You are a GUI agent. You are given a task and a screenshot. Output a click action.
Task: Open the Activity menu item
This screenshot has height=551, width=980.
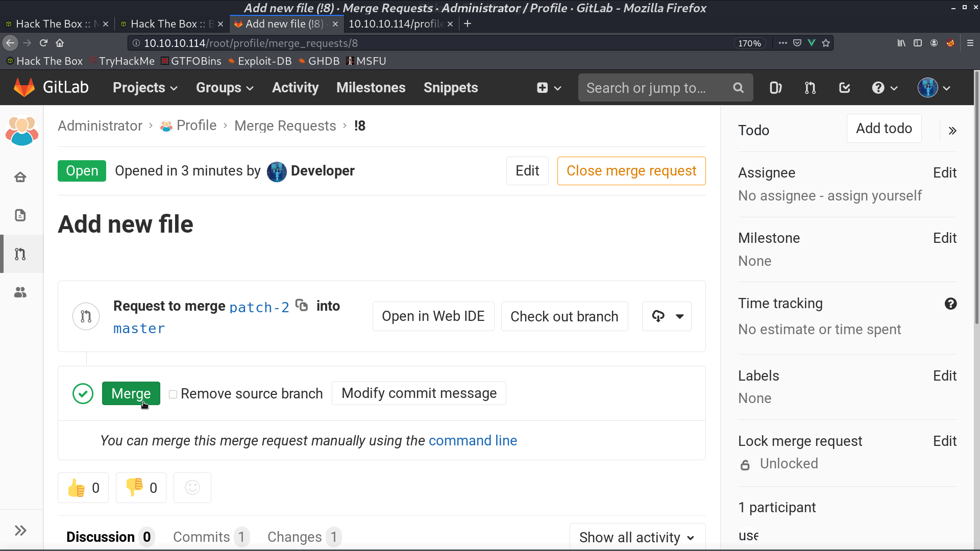click(295, 88)
